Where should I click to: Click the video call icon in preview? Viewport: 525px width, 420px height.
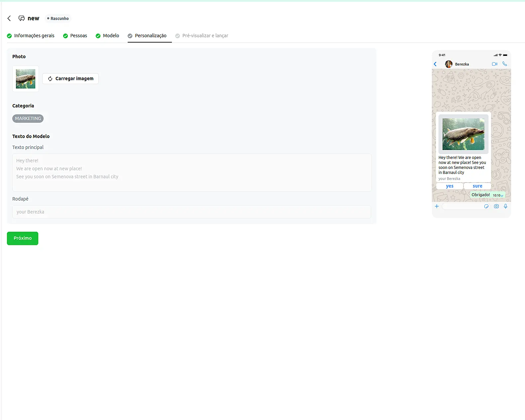tap(495, 64)
